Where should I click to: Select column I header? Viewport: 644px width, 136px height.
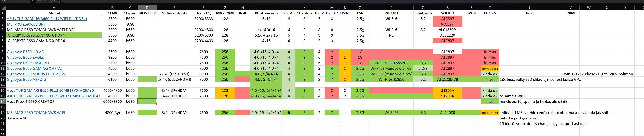click(x=266, y=8)
